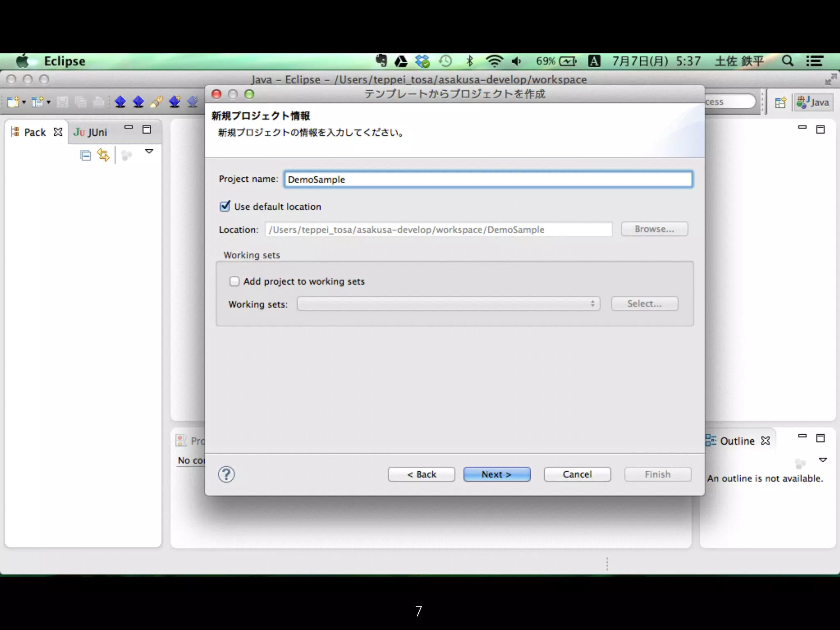Go back with < Back button
Image resolution: width=840 pixels, height=630 pixels.
click(x=421, y=475)
